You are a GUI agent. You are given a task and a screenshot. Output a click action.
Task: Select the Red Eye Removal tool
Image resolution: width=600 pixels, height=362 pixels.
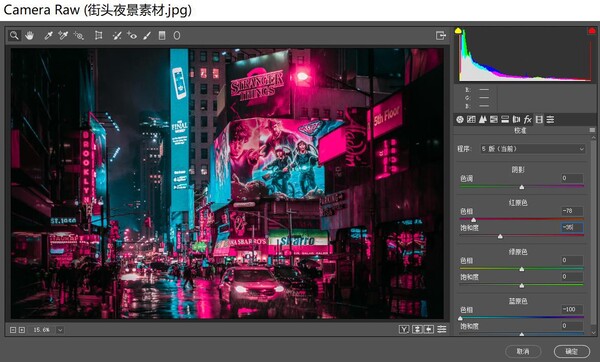tap(132, 36)
